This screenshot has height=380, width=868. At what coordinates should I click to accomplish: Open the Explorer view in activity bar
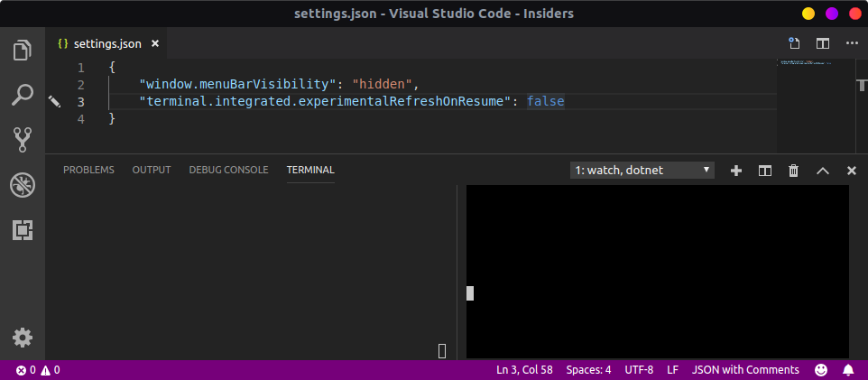tap(23, 51)
